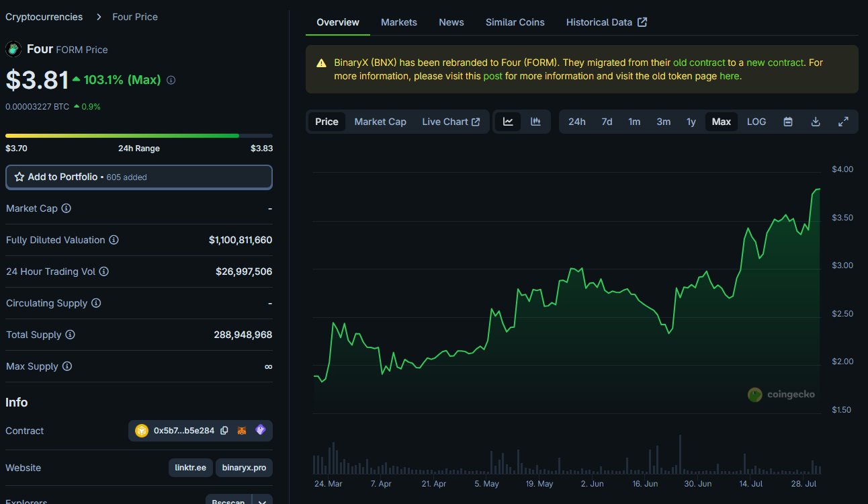Click the $3.81 price value

pos(37,80)
